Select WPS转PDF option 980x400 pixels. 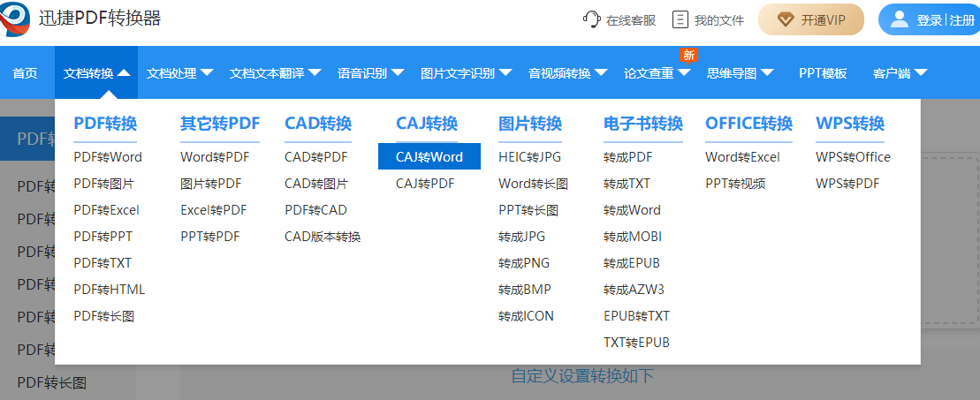pyautogui.click(x=847, y=184)
